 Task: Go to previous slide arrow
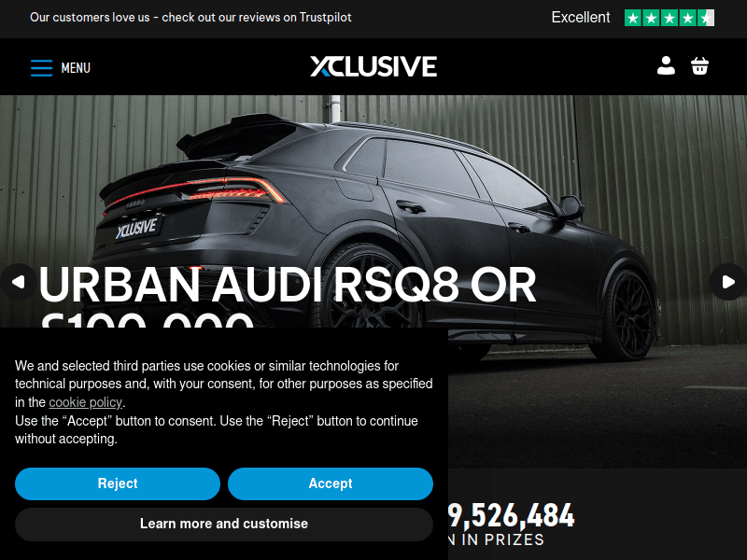[18, 282]
